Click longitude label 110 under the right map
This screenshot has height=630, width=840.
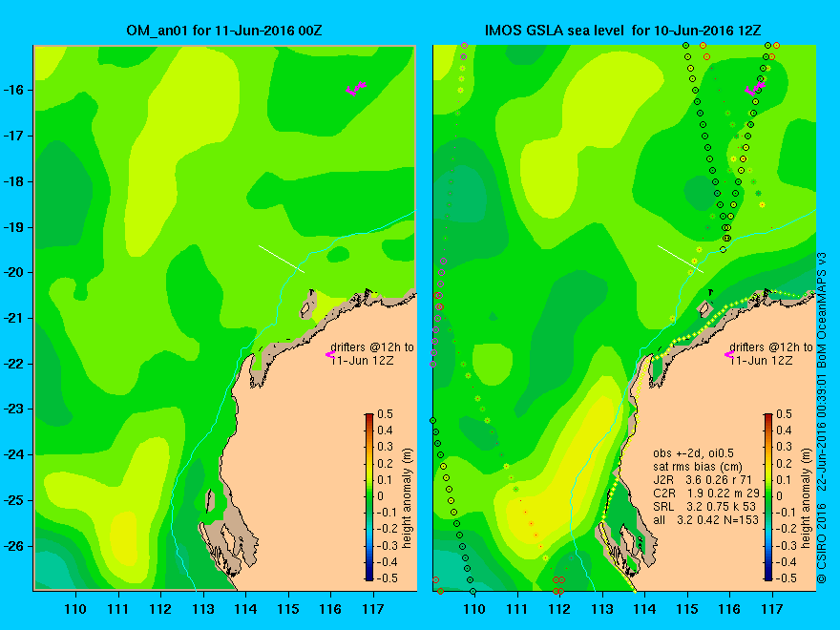474,609
